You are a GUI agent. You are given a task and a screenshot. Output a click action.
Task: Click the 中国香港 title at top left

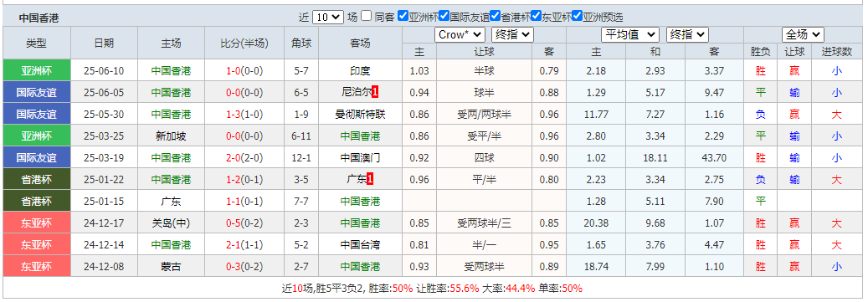tap(39, 18)
